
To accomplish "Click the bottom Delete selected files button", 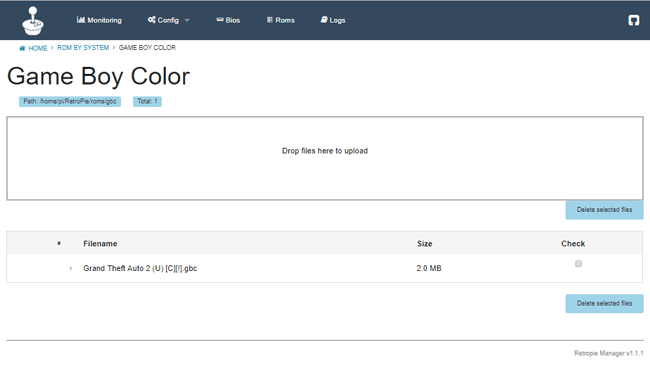I will click(x=604, y=303).
